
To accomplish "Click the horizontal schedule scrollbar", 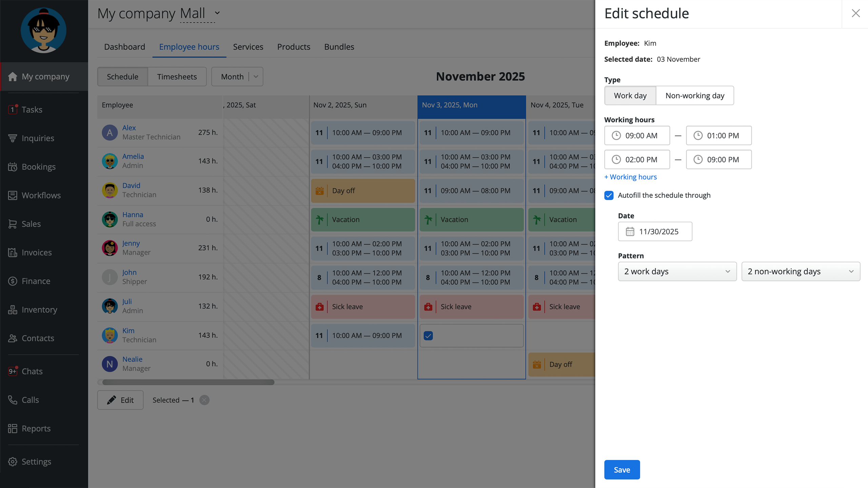I will (188, 382).
